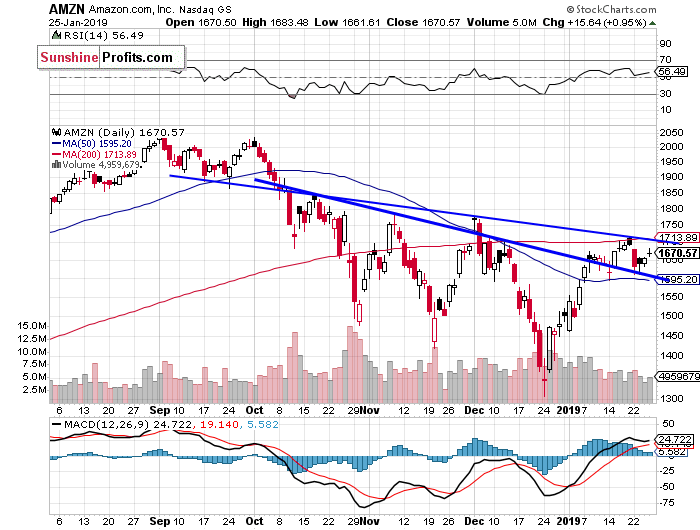Click Oct on the price panel date axis
Screen dimensions: 700x530
point(254,410)
